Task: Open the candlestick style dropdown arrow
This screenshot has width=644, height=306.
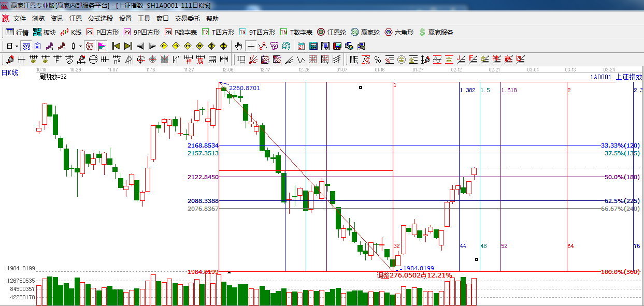Action: (80, 46)
